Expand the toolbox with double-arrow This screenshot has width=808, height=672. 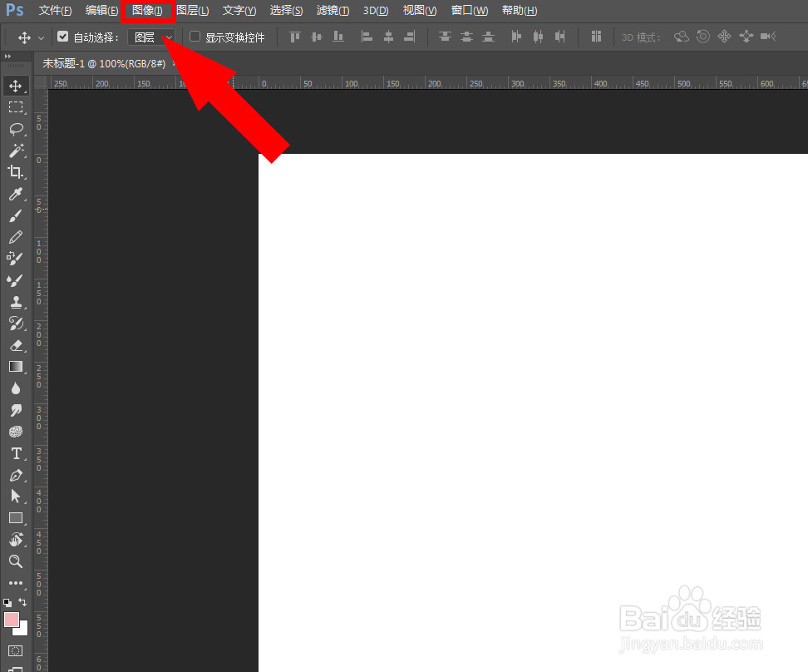[7, 57]
